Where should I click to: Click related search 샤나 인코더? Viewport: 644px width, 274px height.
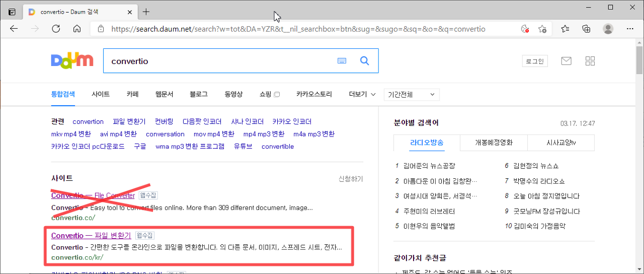[x=248, y=121]
